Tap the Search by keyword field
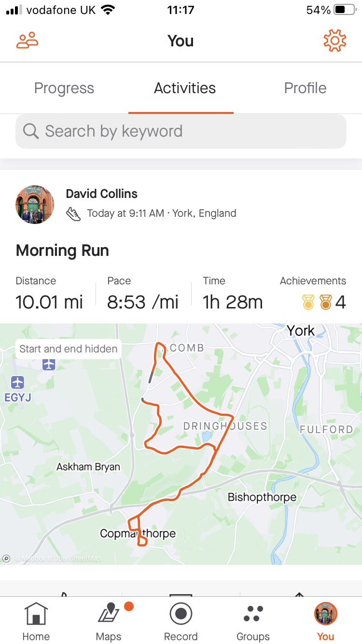This screenshot has height=644, width=362. click(181, 131)
